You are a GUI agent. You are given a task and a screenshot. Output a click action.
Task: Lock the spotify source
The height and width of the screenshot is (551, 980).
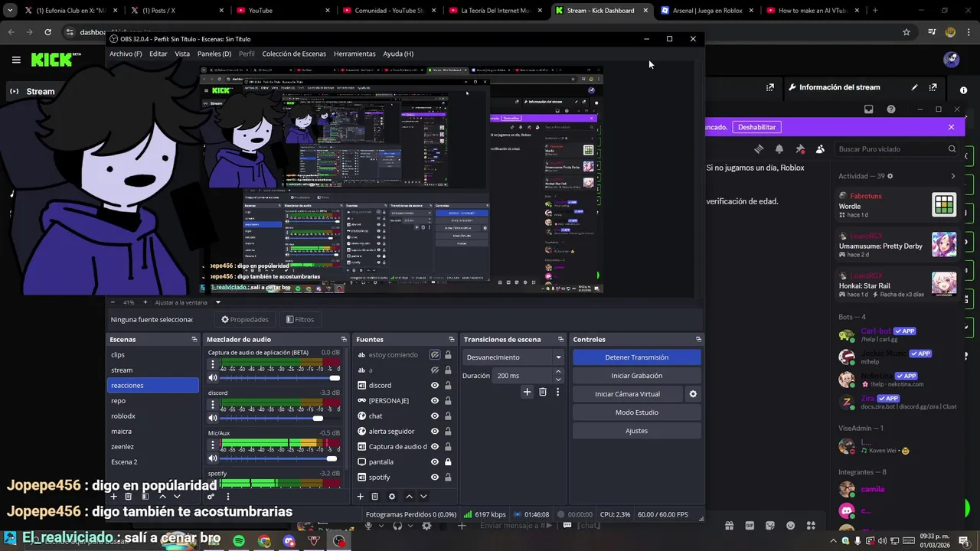click(448, 478)
